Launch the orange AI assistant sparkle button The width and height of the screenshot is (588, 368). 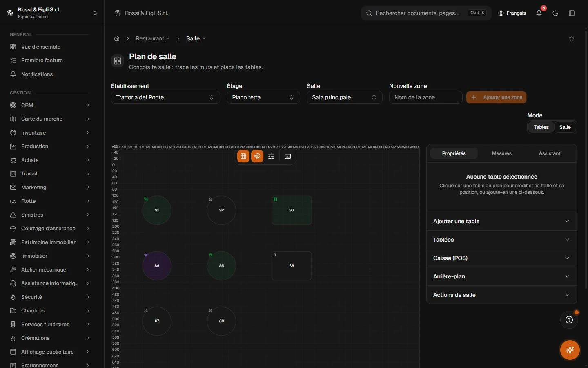570,350
